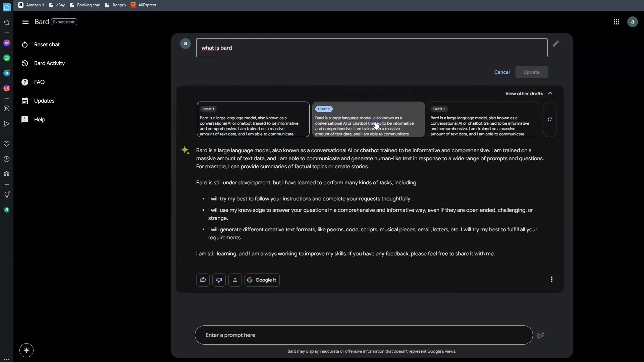
Task: Open the Amazon.it bookmark
Action: [x=31, y=5]
